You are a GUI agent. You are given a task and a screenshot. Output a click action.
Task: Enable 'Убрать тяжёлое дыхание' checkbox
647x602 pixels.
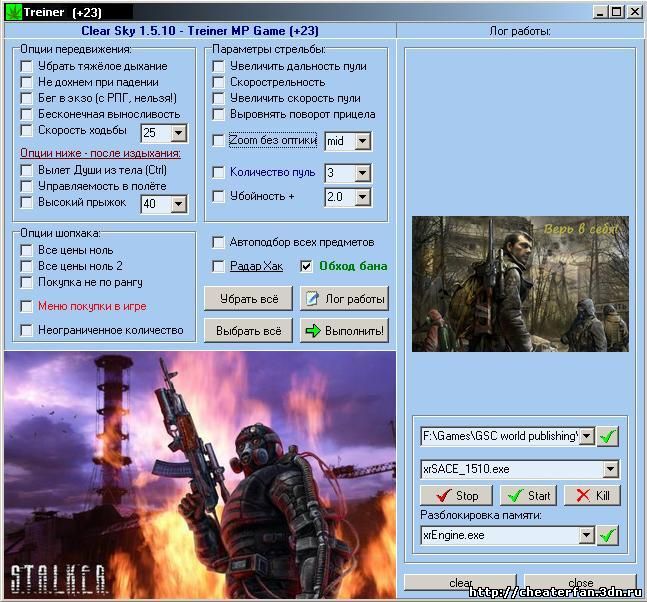tap(26, 66)
